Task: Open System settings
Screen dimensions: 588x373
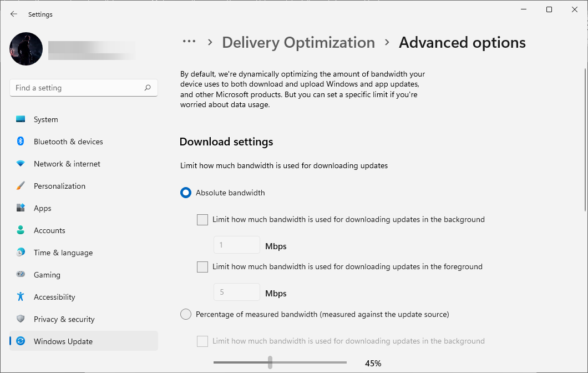Action: click(x=84, y=119)
